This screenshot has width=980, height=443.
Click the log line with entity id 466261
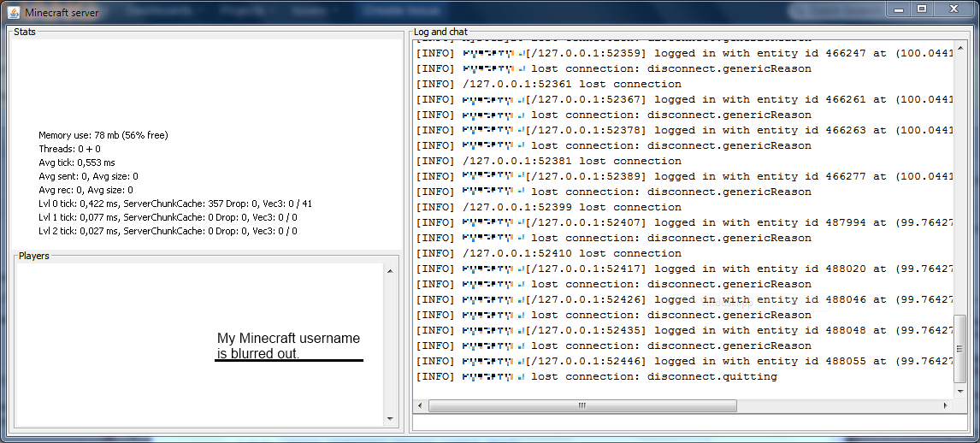pos(684,99)
